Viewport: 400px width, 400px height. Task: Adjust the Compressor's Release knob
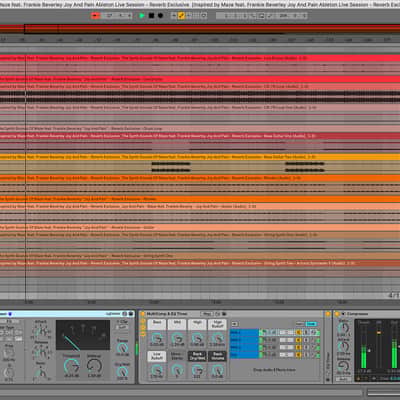344,366
